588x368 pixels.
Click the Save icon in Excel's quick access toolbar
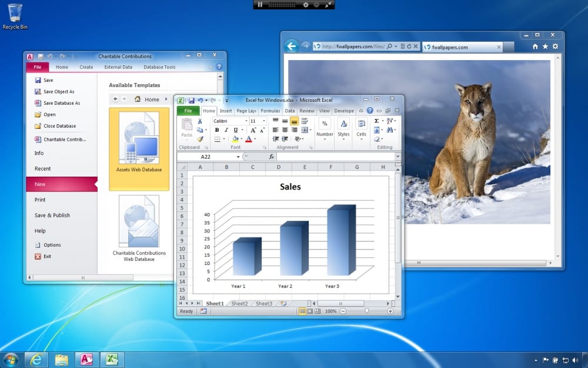pyautogui.click(x=191, y=100)
